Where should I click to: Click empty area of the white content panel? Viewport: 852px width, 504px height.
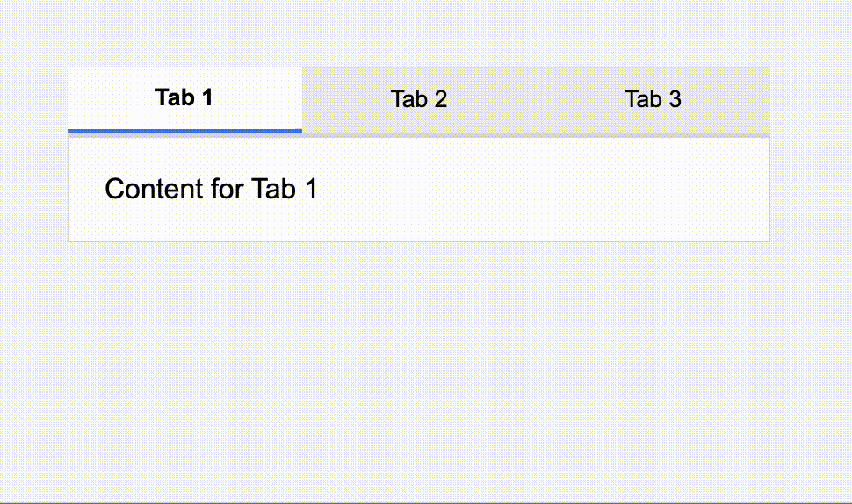pyautogui.click(x=544, y=190)
